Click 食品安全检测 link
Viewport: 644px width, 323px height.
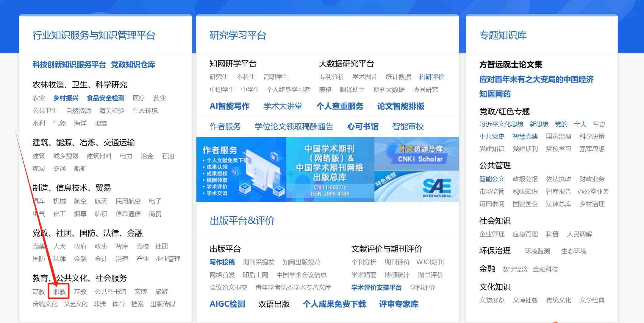pos(105,98)
